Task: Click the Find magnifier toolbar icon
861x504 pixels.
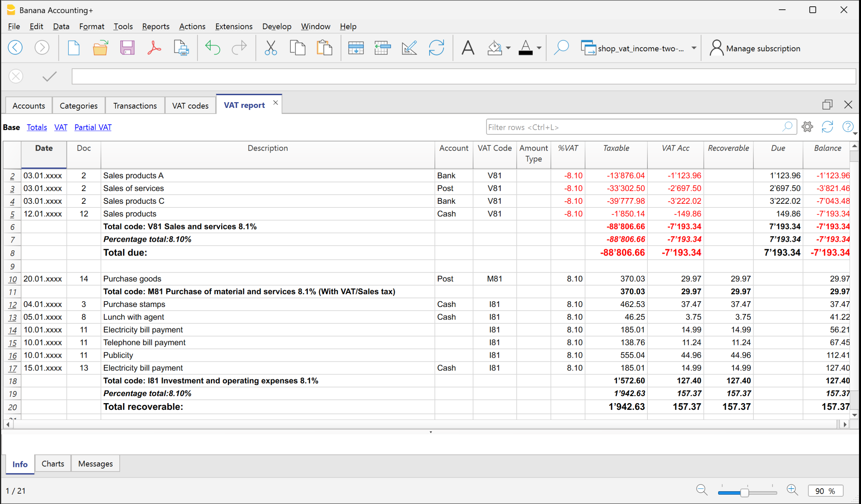Action: point(561,48)
